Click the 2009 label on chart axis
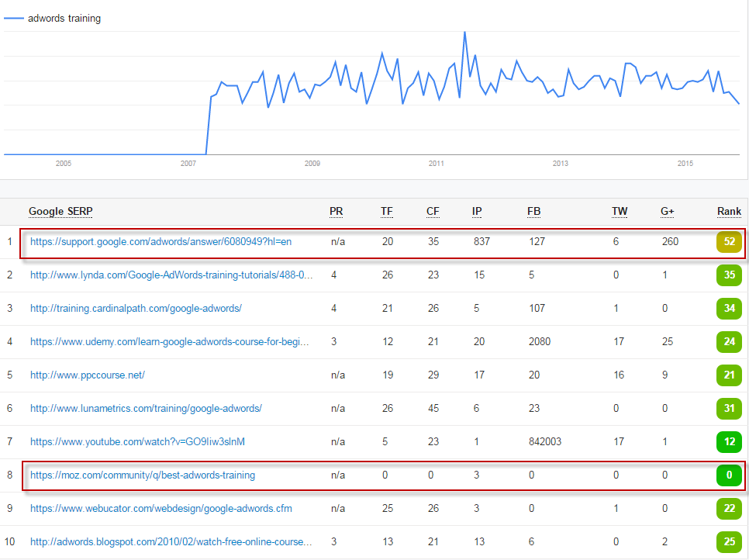749x560 pixels. 312,164
